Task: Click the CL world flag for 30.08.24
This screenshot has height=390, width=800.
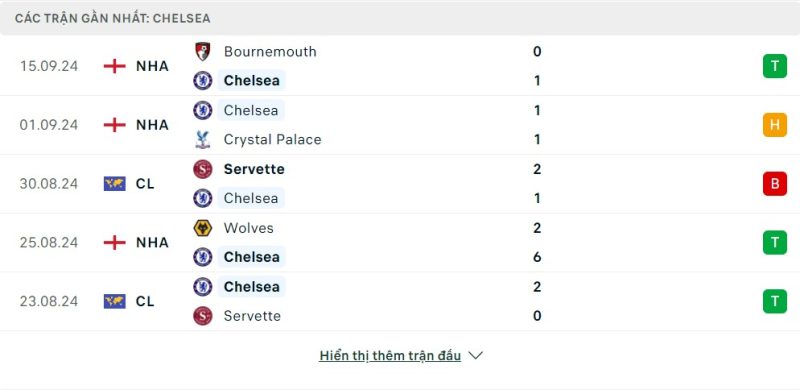Action: click(114, 184)
